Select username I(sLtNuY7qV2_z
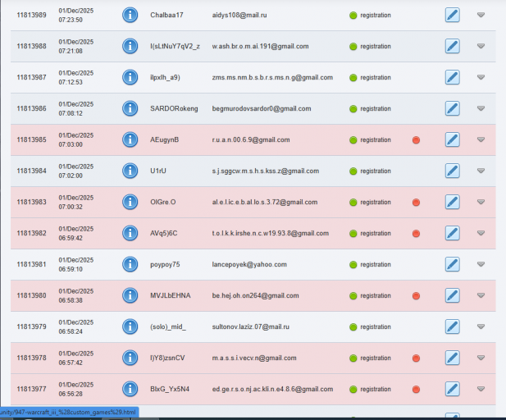 point(175,46)
